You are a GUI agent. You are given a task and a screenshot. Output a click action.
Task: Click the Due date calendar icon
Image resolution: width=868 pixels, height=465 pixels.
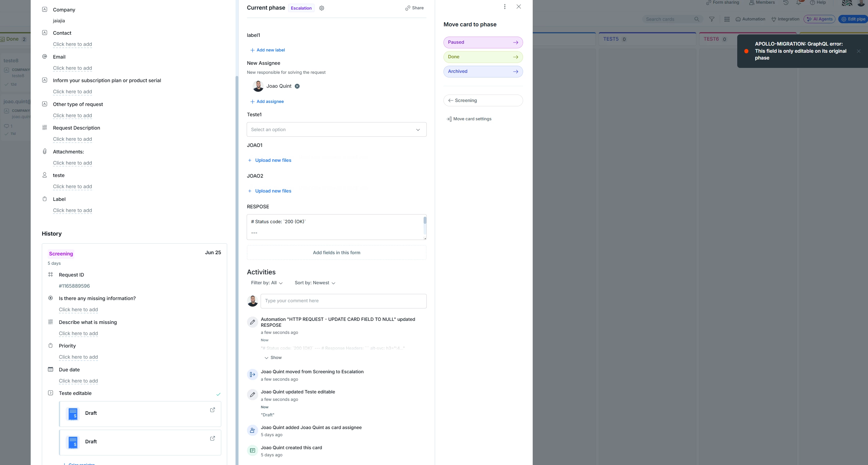51,369
